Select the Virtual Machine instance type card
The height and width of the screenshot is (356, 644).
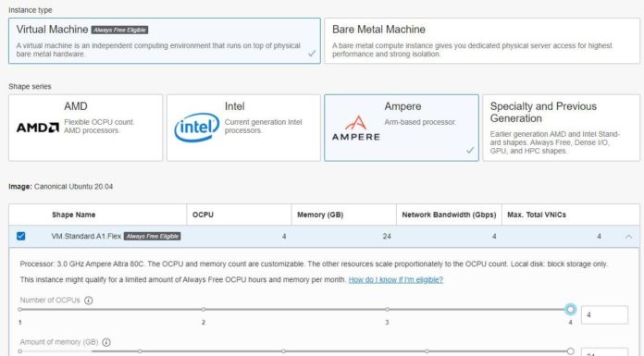click(165, 41)
